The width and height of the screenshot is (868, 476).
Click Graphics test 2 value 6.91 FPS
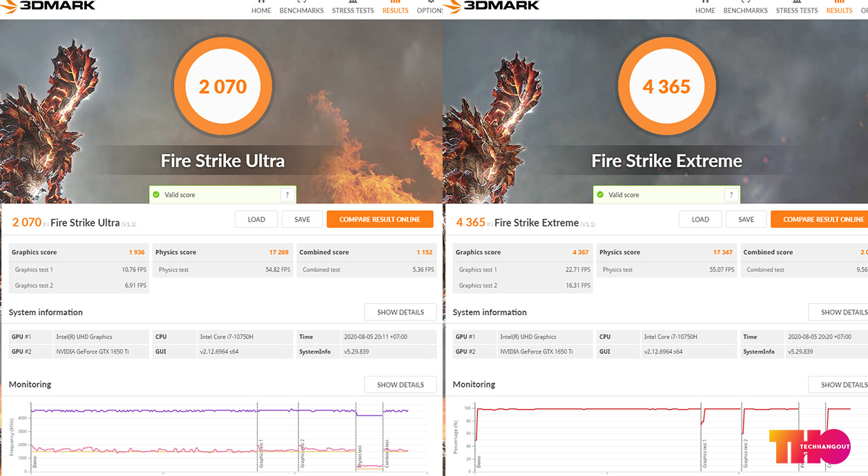(135, 285)
